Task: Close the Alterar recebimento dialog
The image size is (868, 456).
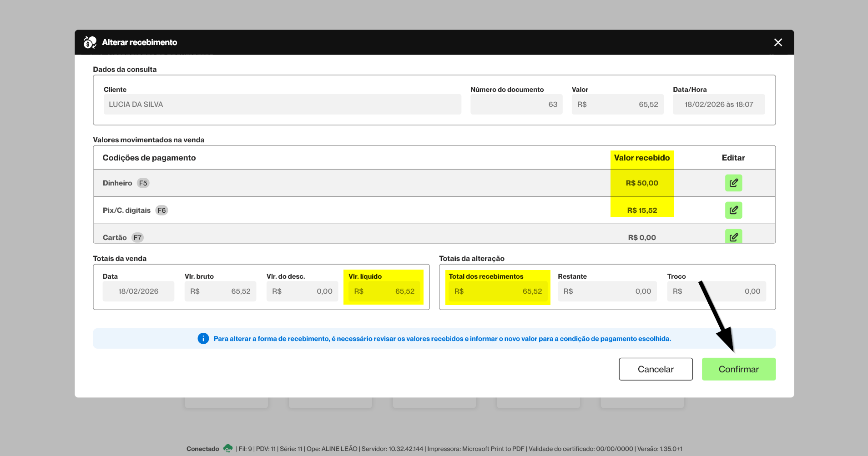Action: point(778,42)
